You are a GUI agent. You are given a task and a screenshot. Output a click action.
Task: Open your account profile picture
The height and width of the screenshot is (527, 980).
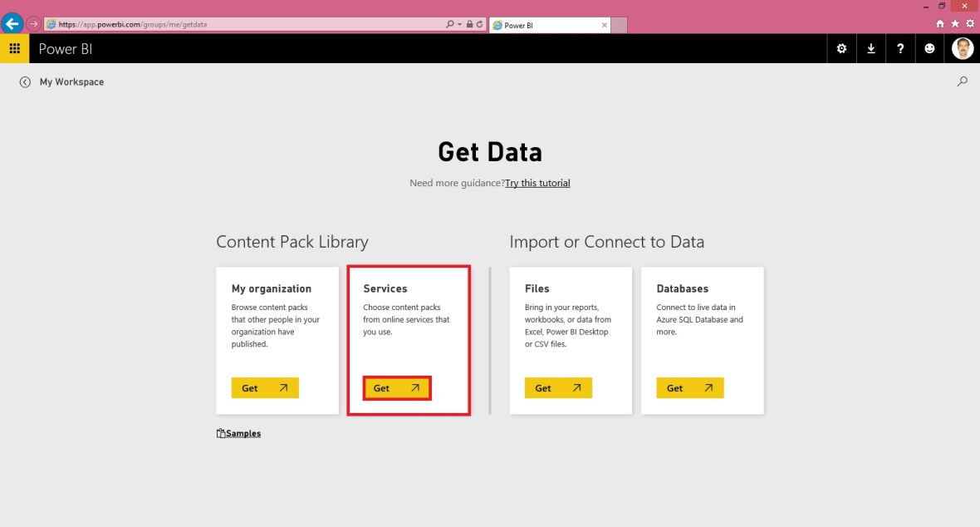click(961, 48)
